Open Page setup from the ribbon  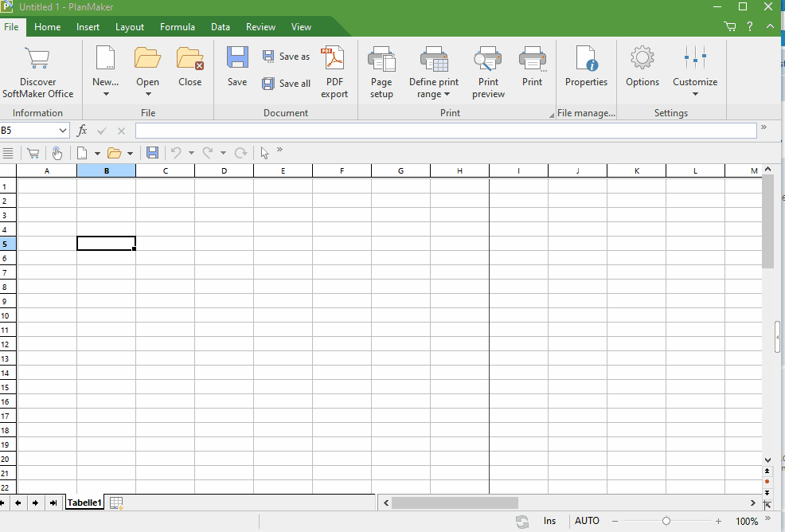[381, 72]
